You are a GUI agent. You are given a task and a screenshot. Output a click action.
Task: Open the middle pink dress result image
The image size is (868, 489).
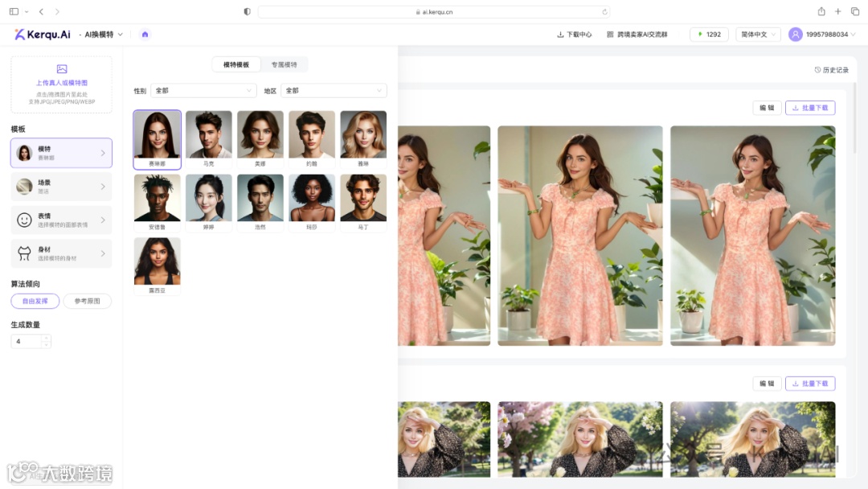[580, 236]
